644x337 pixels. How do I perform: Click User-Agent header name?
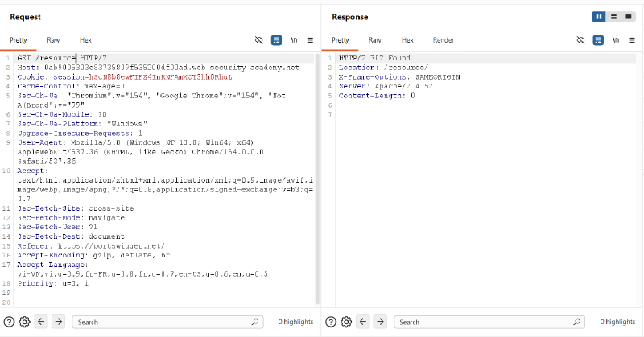coord(39,142)
